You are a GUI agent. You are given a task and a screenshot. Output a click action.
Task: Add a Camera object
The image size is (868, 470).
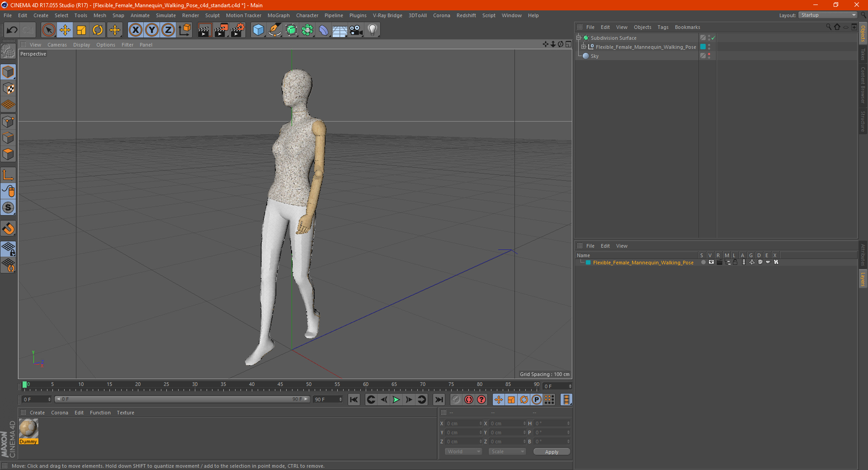click(x=356, y=30)
